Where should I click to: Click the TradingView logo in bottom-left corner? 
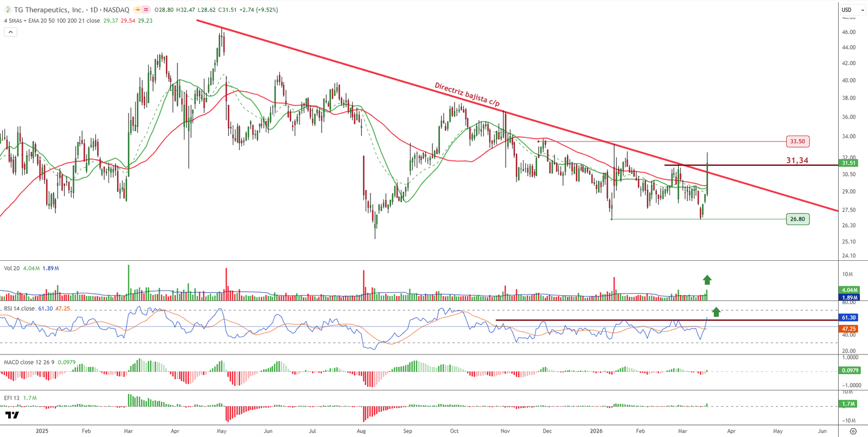pos(12,415)
